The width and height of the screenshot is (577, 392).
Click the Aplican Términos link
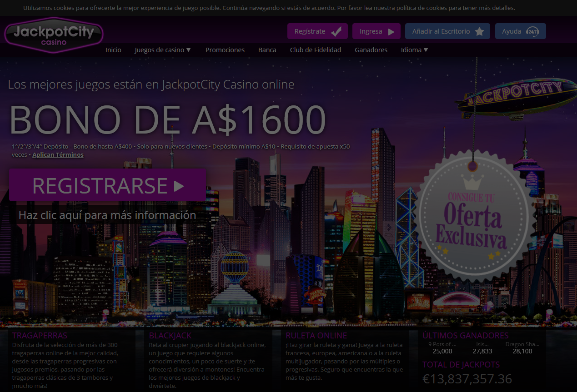pos(58,154)
